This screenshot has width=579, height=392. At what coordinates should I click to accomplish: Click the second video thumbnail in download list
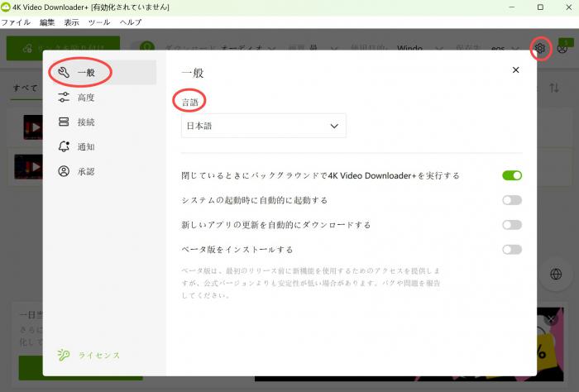[x=29, y=167]
